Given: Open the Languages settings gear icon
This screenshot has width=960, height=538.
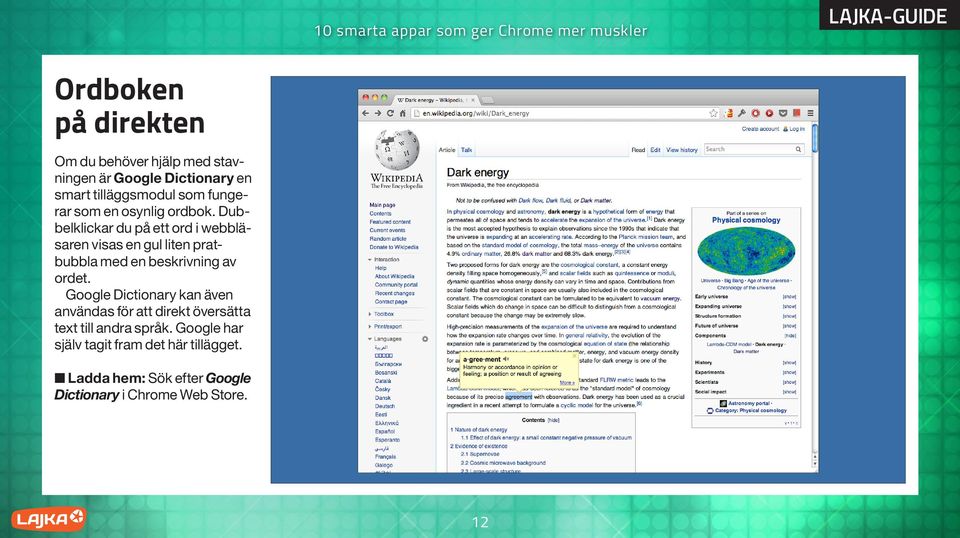Looking at the screenshot, I should [x=425, y=338].
